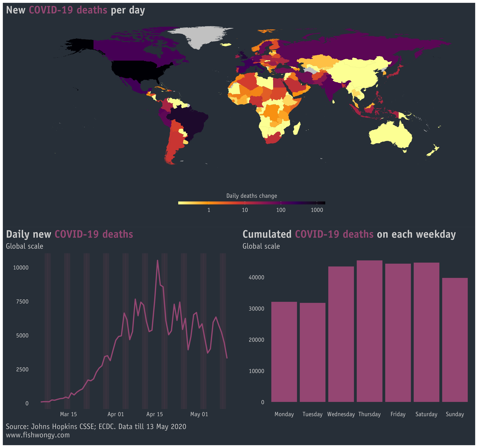Click the bar chart y-axis label '40000'

click(256, 277)
